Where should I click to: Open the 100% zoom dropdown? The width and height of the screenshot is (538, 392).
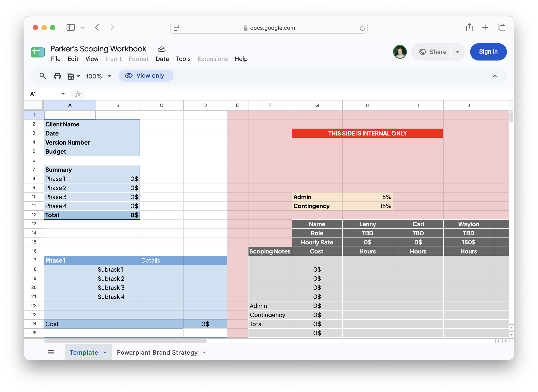[x=98, y=76]
